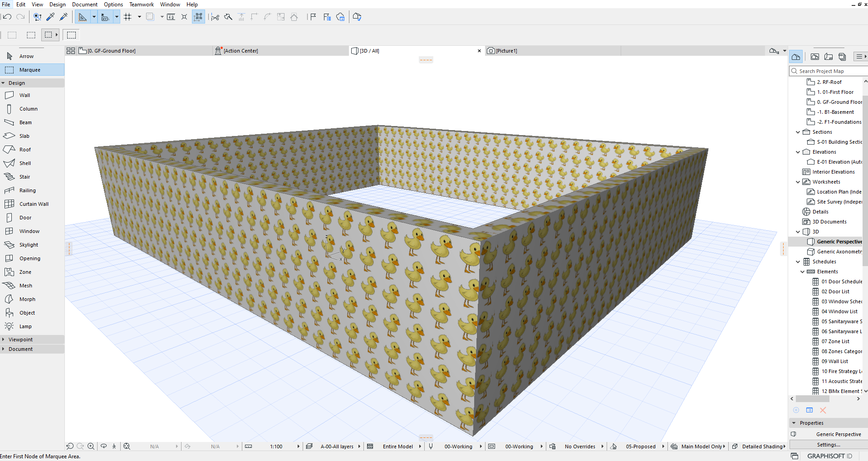The height and width of the screenshot is (461, 868).
Task: Open the Entire Model structure display popup
Action: pyautogui.click(x=398, y=446)
